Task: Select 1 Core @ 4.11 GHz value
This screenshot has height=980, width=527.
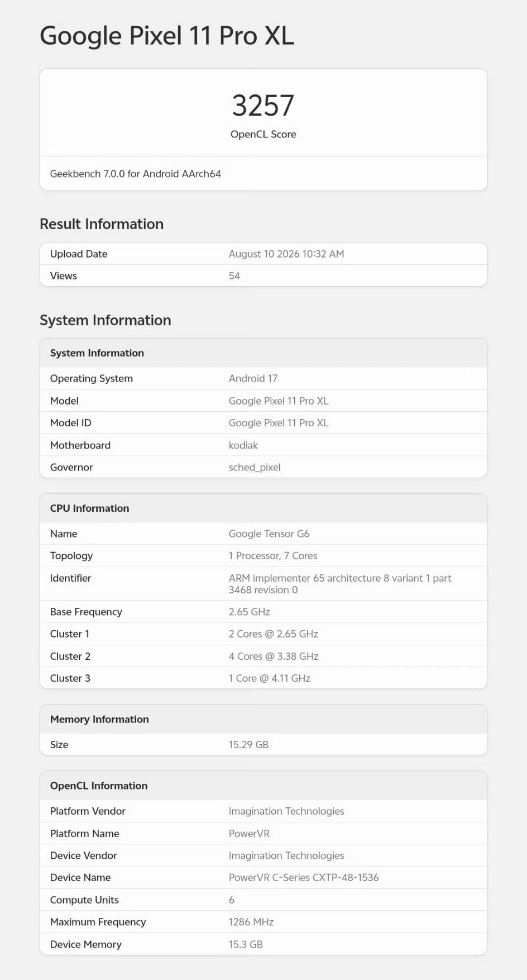Action: pos(270,678)
